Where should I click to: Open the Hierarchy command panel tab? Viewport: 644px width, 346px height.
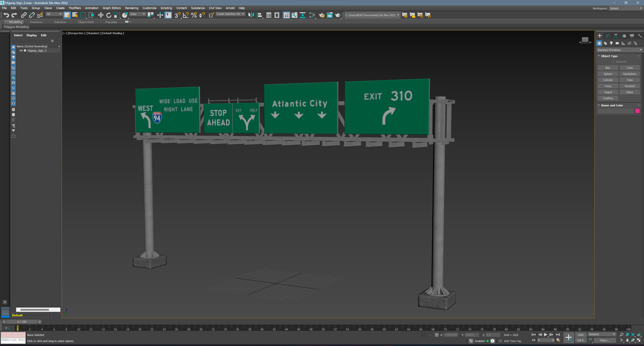(616, 36)
